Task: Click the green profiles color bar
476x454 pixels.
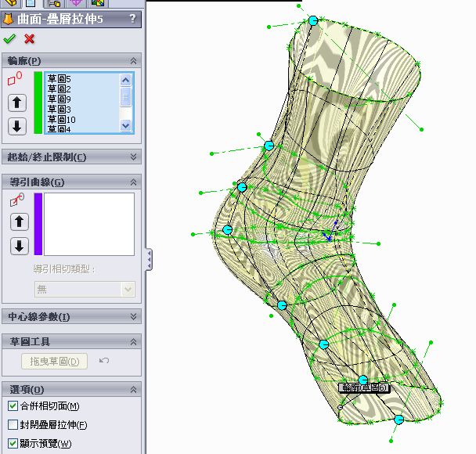Action: [38, 103]
